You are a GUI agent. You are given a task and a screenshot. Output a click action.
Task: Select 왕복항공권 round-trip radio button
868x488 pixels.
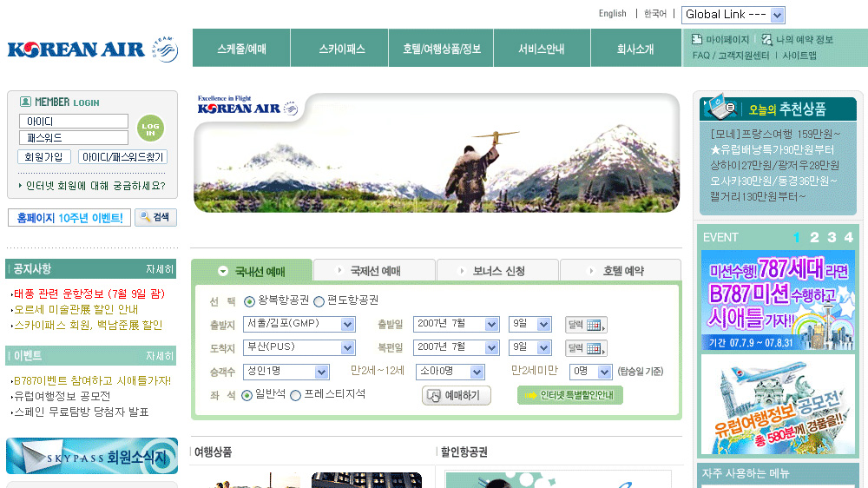tap(249, 301)
